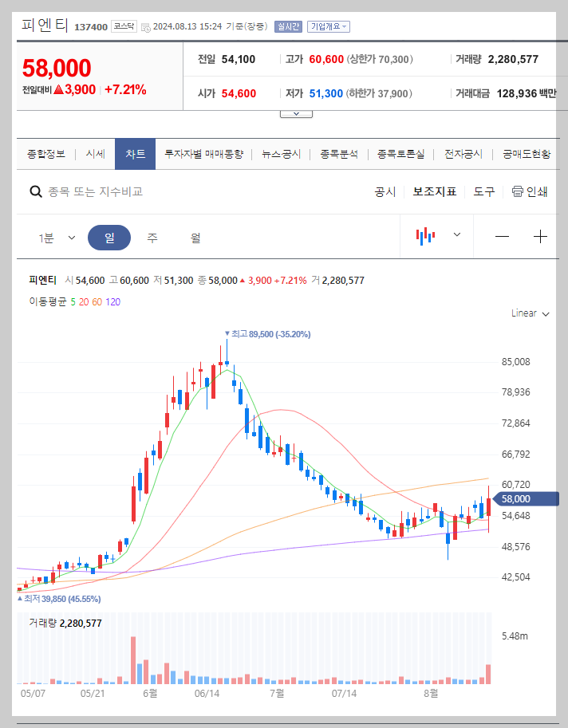Click the magnifier stock search icon

(x=37, y=191)
